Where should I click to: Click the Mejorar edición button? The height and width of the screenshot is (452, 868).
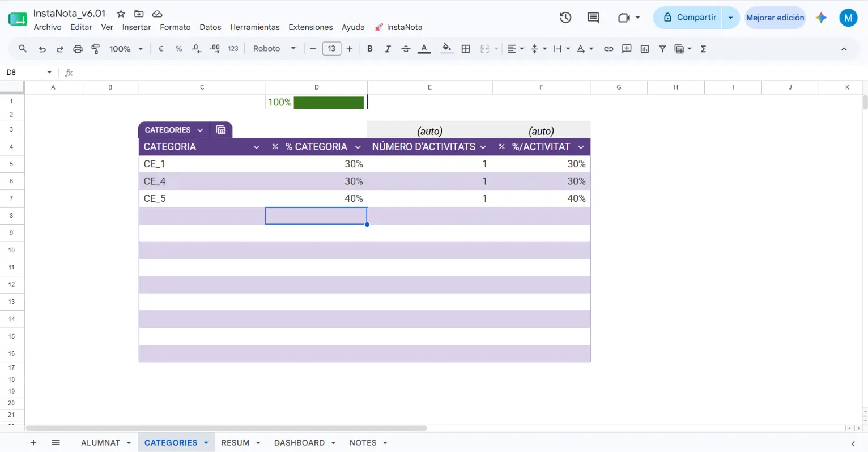pos(775,18)
